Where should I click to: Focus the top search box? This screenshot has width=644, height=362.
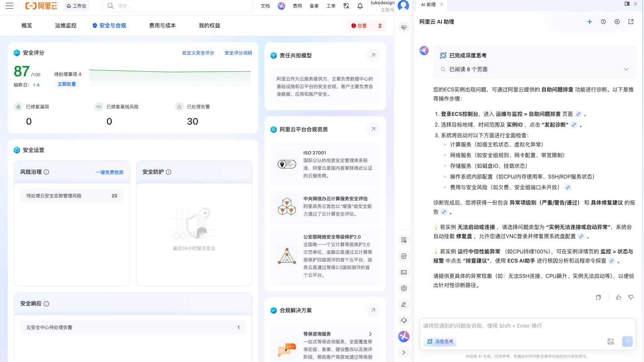[178, 6]
